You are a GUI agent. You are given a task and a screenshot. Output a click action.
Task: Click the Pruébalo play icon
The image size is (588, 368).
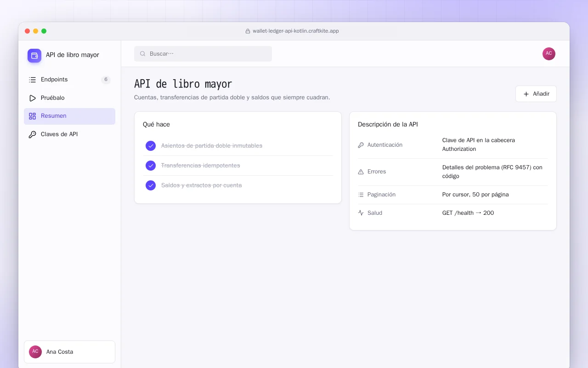[x=32, y=98]
